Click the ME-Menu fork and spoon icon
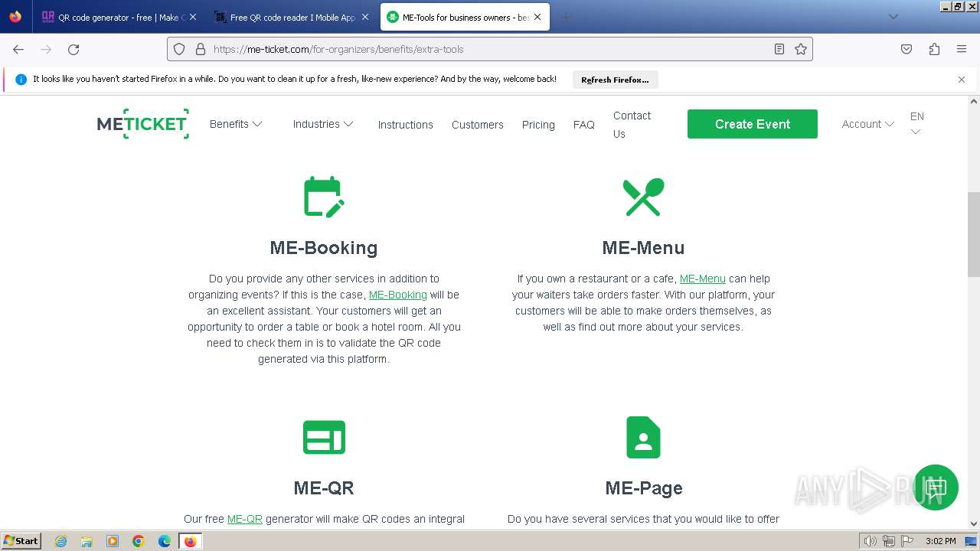Viewport: 980px width, 551px height. pos(643,197)
